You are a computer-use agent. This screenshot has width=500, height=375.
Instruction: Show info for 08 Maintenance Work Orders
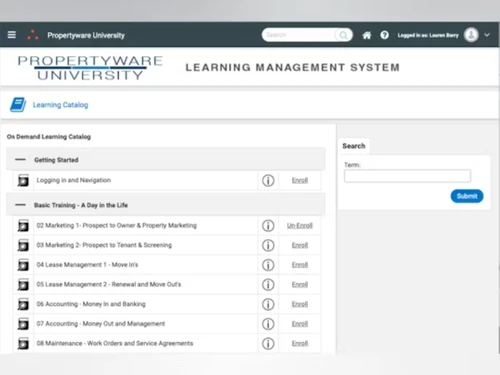pos(268,344)
